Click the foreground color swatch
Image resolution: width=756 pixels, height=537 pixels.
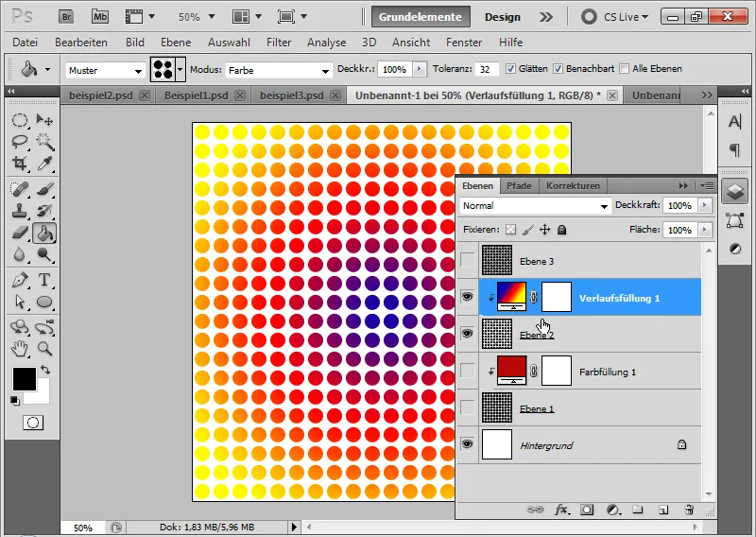pos(25,379)
